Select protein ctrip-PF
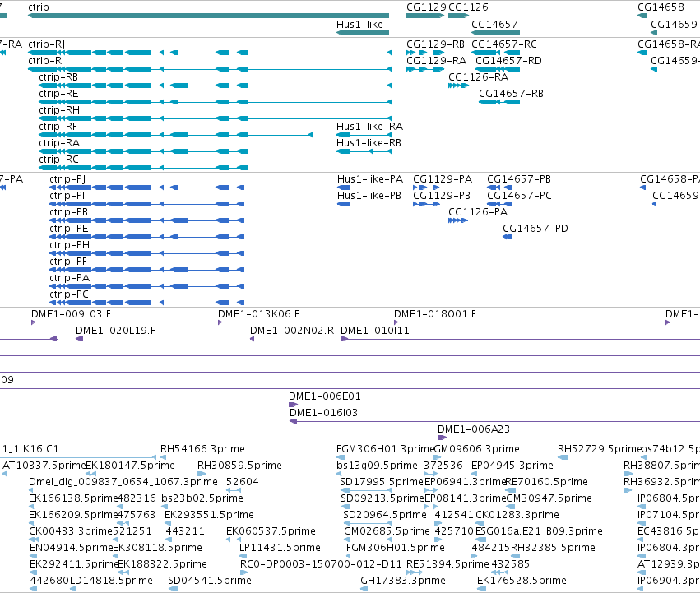 coord(147,270)
